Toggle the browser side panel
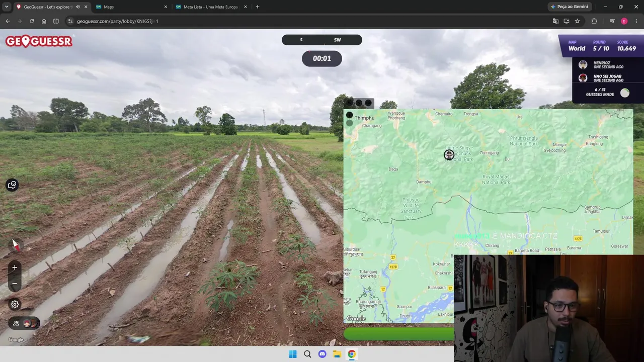Image resolution: width=644 pixels, height=362 pixels. pos(56,21)
